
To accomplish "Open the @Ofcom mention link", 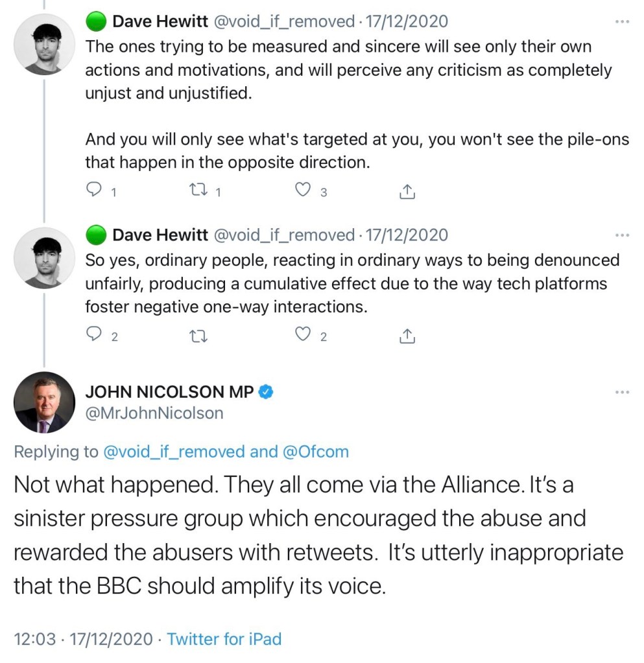I will click(316, 452).
